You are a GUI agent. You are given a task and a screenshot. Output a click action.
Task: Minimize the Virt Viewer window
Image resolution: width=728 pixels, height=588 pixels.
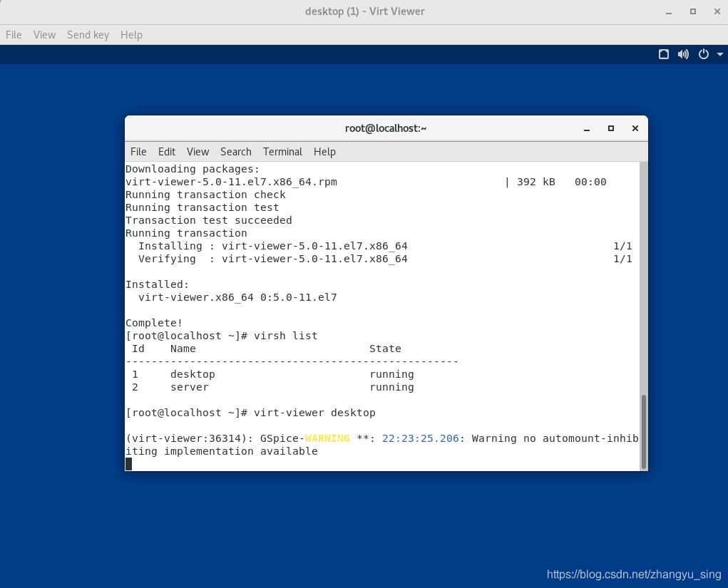point(669,11)
